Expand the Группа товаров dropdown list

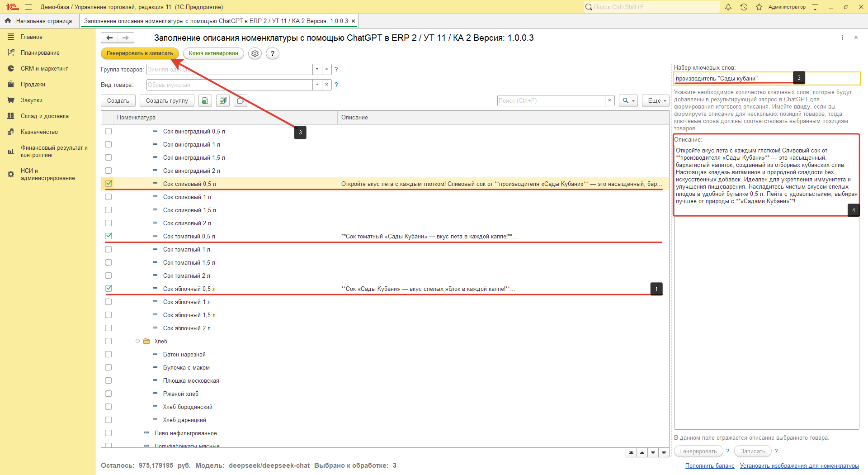(317, 69)
